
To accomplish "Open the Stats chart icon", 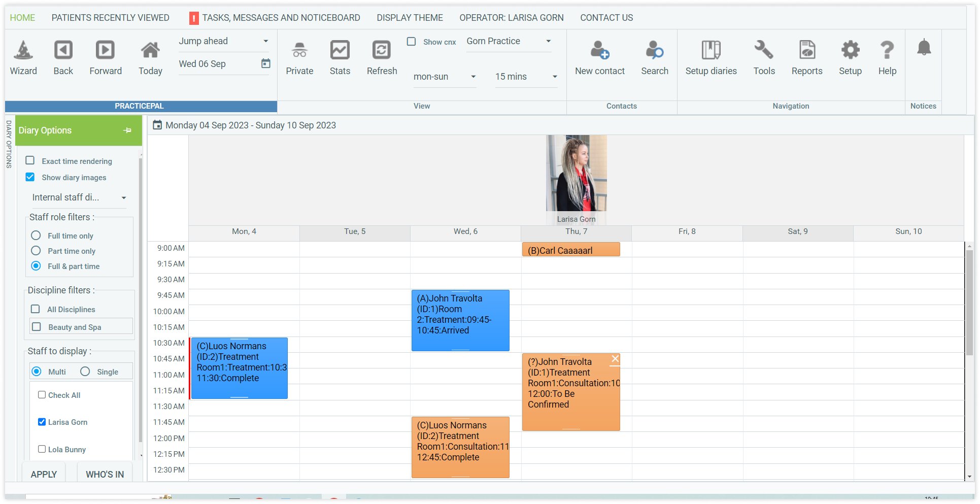I will coord(340,50).
